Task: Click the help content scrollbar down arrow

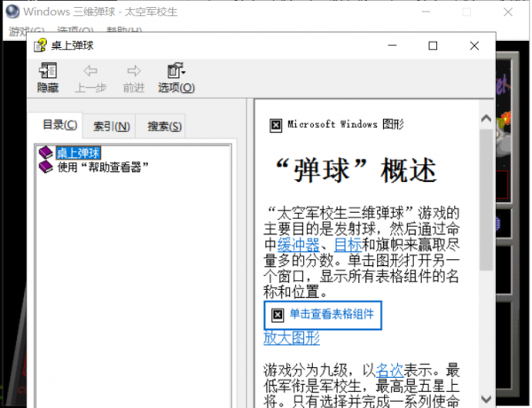Action: coord(486,399)
